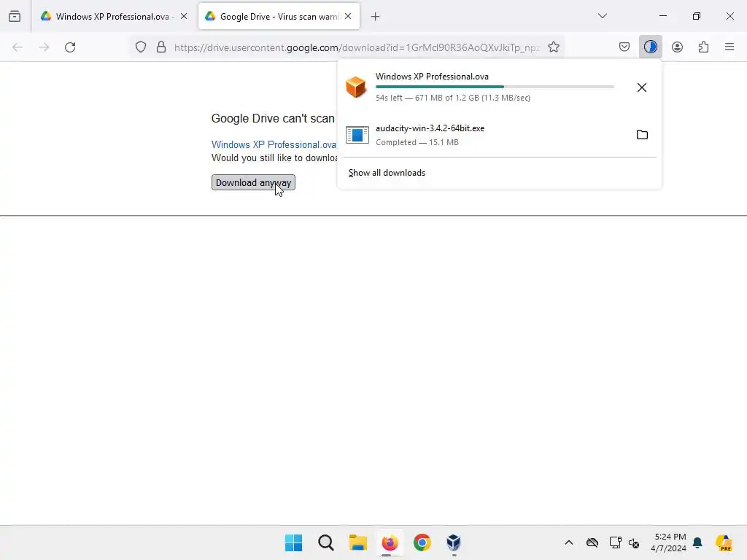Click Show all downloads

click(x=387, y=173)
